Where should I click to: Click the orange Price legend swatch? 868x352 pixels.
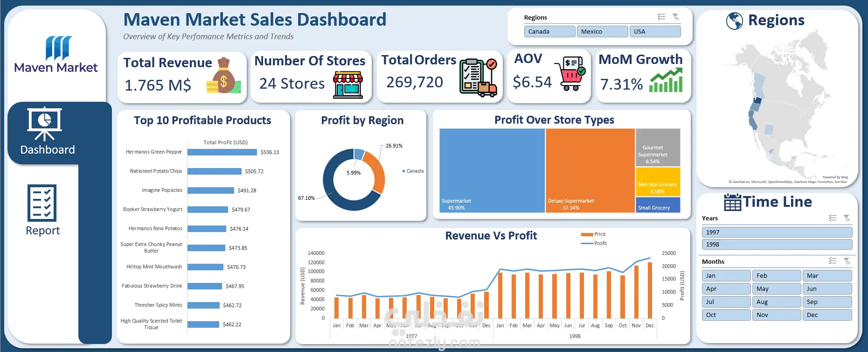point(587,234)
